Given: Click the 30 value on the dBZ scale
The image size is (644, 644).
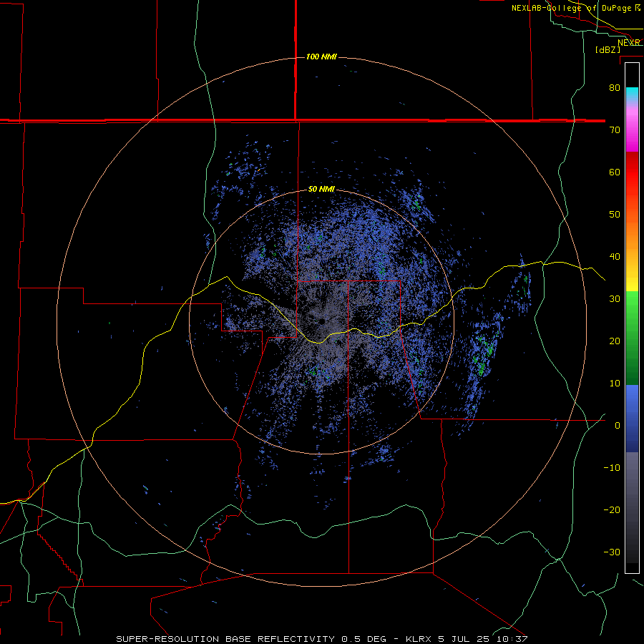Looking at the screenshot, I should (x=615, y=298).
